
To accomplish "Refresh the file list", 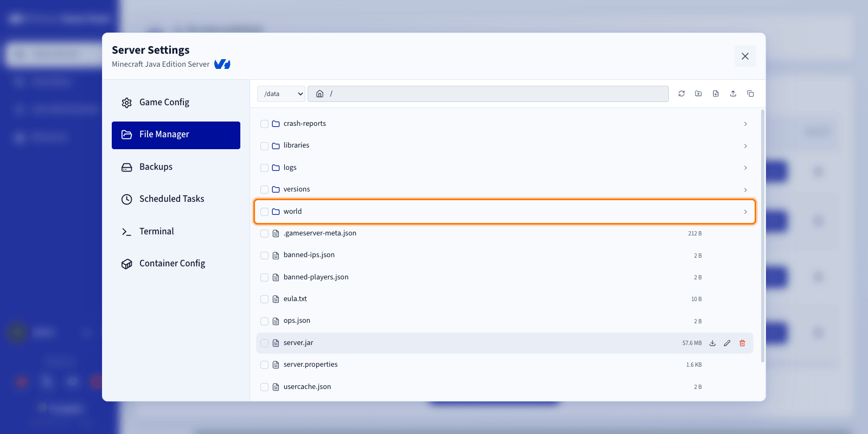I will coord(681,94).
